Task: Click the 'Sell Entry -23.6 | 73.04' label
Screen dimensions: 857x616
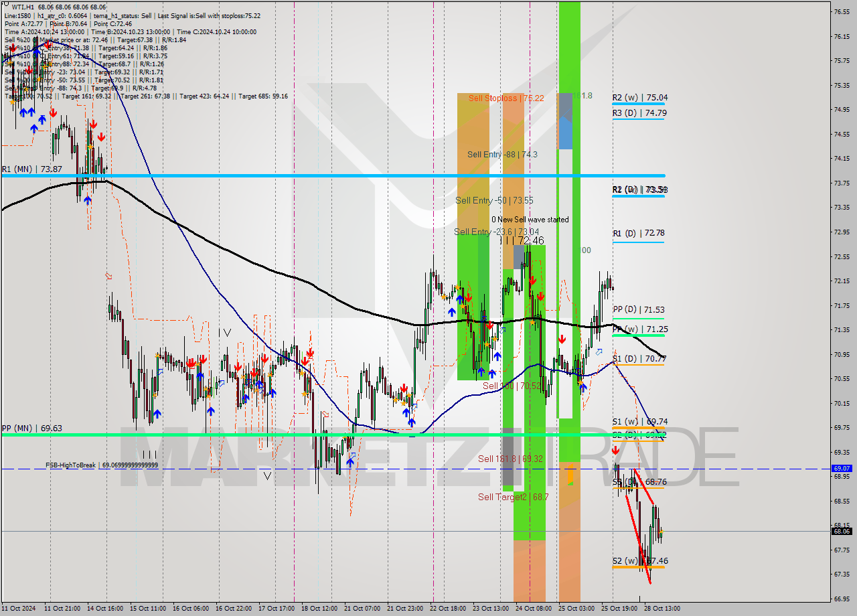Action: 496,232
